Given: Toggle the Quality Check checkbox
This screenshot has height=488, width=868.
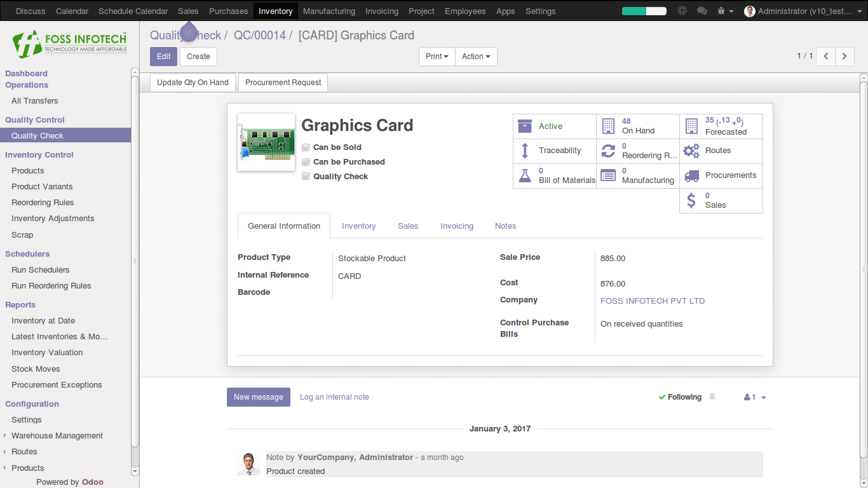Looking at the screenshot, I should (306, 177).
